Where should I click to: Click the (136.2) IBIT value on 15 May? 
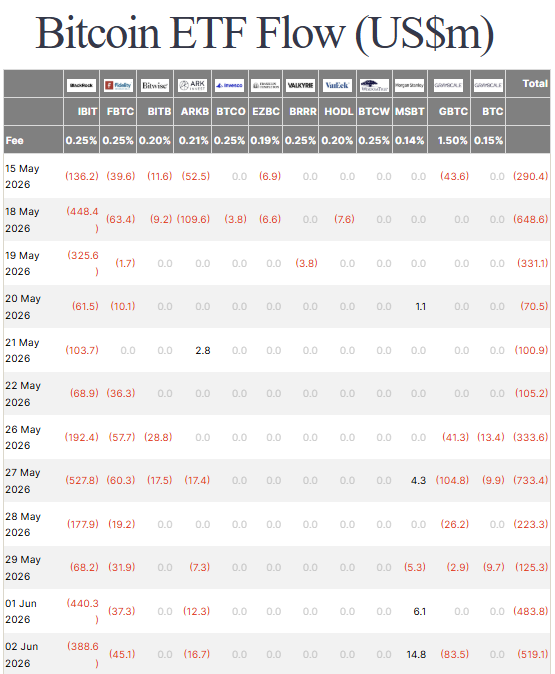pyautogui.click(x=82, y=176)
